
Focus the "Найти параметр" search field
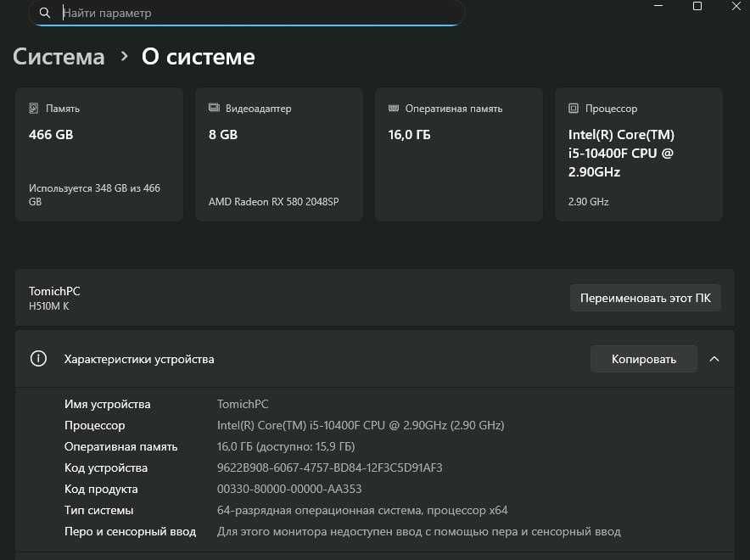point(246,13)
